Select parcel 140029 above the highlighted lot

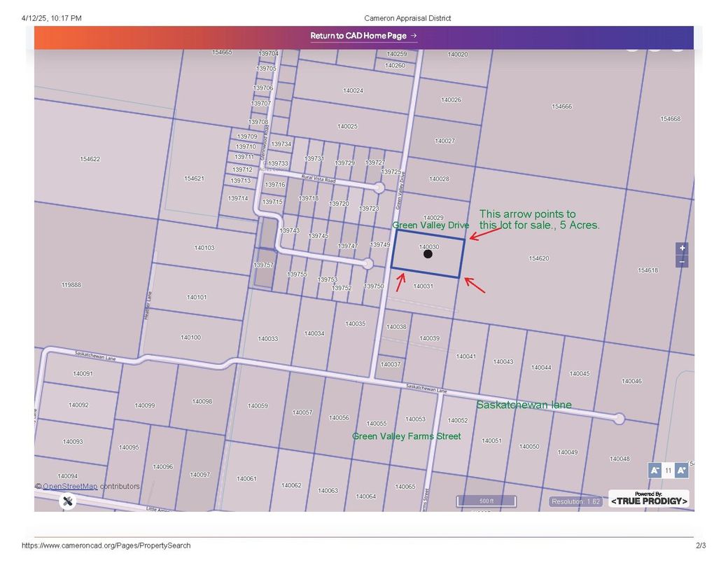(x=433, y=218)
